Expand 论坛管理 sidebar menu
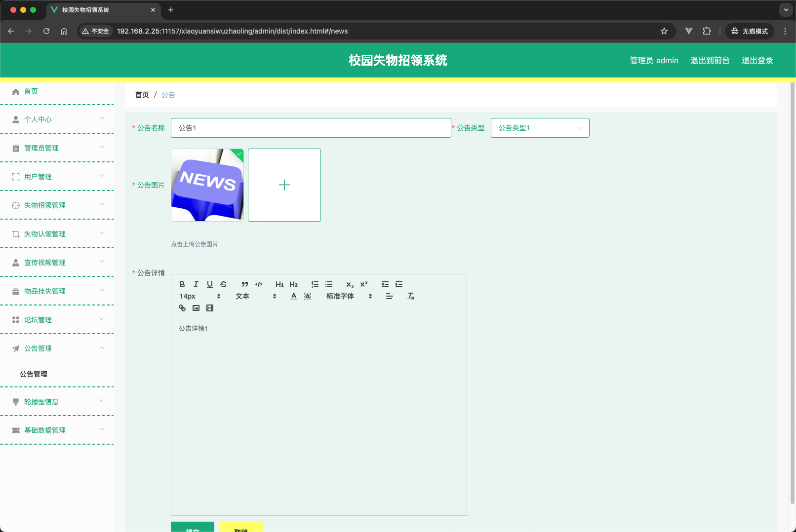The width and height of the screenshot is (796, 532). [57, 320]
